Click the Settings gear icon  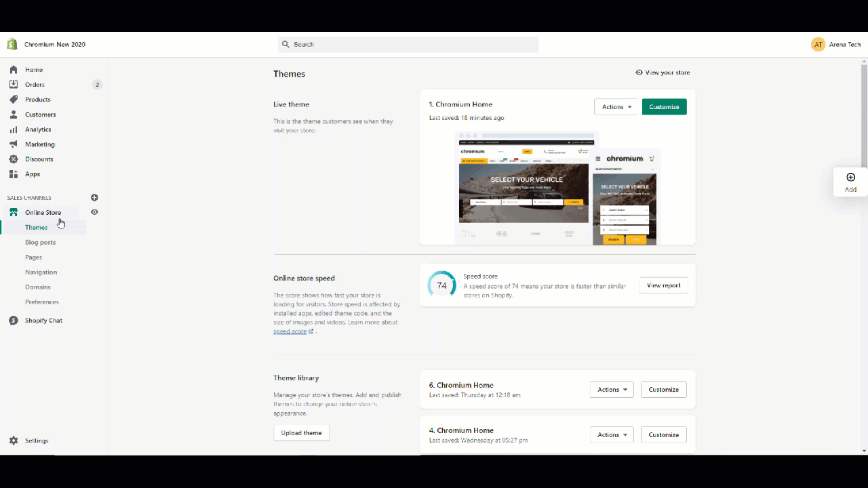click(x=14, y=441)
